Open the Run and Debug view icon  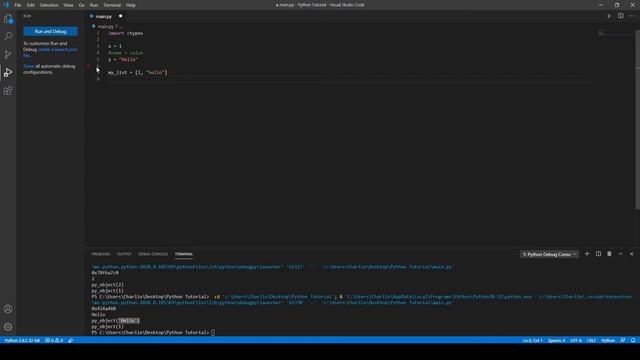(x=8, y=73)
